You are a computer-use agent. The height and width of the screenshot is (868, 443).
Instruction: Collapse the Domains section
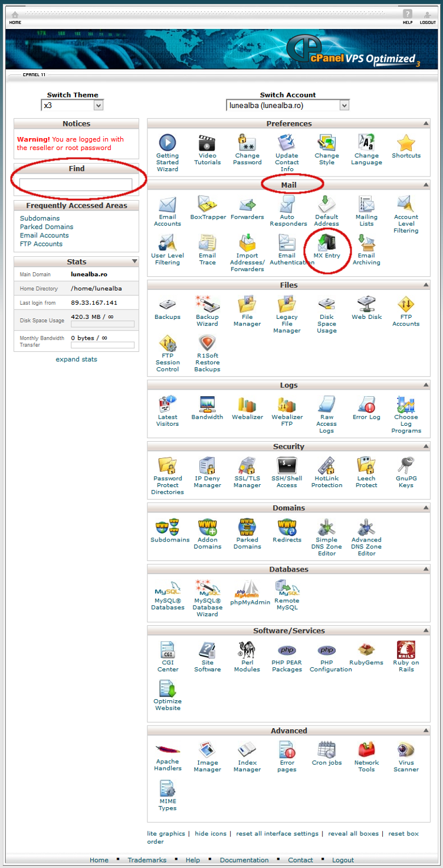[425, 508]
